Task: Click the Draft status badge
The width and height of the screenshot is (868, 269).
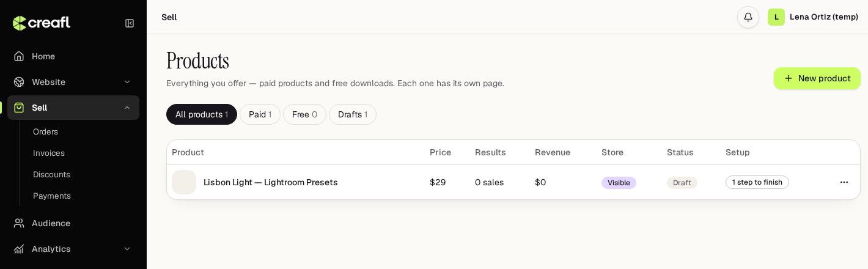Action: [682, 183]
